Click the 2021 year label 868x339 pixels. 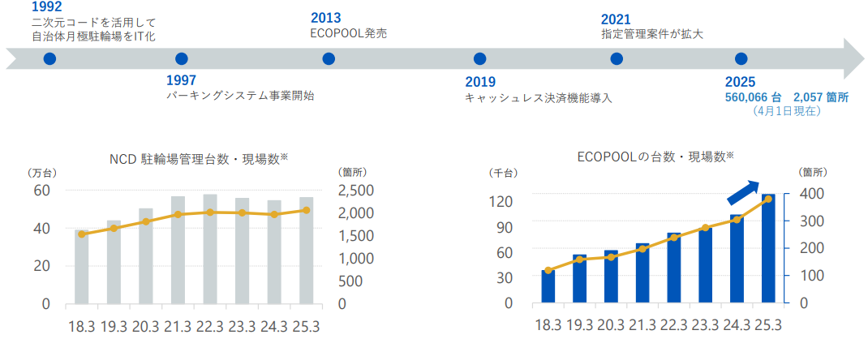point(617,20)
